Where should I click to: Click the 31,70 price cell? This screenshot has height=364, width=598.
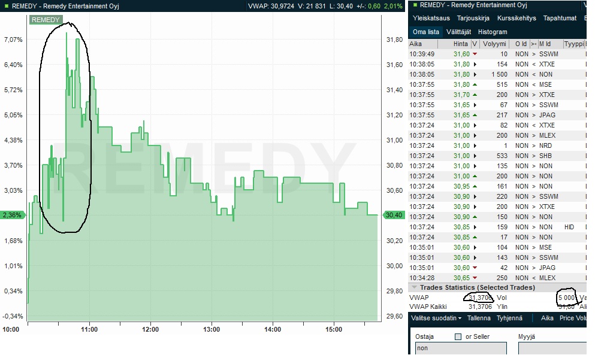461,95
